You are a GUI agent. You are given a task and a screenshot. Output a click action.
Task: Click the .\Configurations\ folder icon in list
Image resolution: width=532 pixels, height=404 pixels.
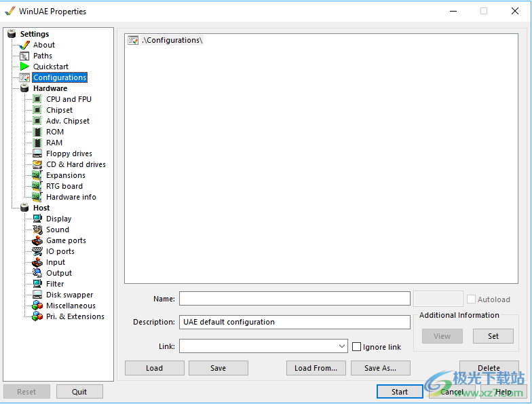[x=133, y=40]
